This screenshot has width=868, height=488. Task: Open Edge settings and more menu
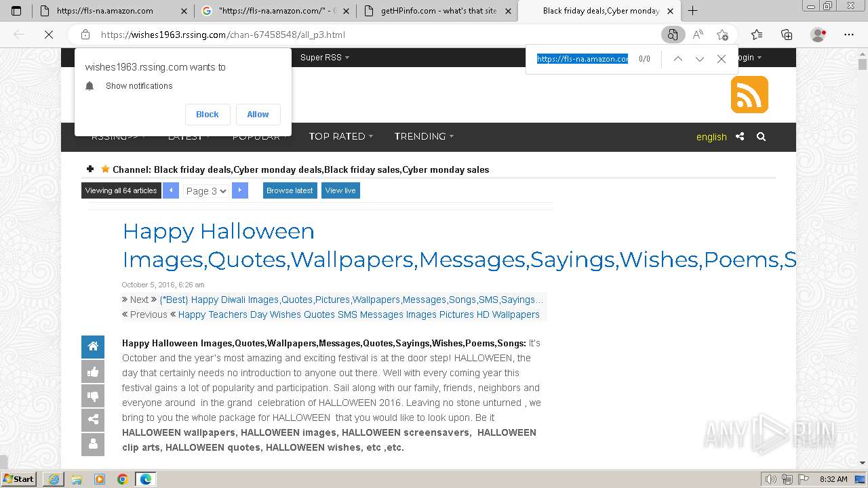click(849, 35)
